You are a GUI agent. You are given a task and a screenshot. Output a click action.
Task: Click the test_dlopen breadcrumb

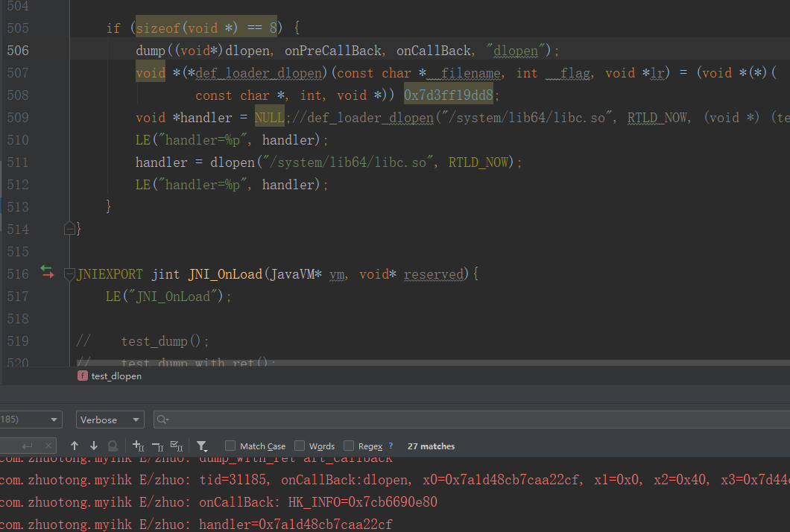[110, 376]
